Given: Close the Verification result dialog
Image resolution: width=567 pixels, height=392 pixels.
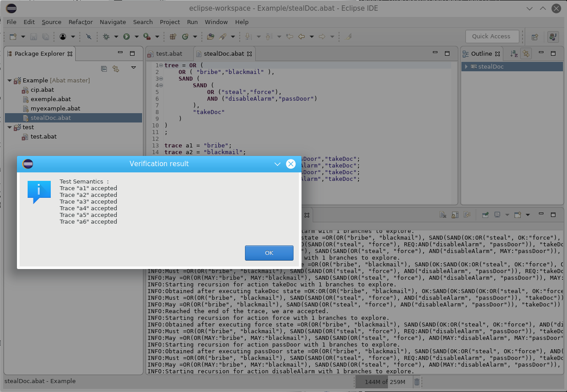Looking at the screenshot, I should click(291, 164).
